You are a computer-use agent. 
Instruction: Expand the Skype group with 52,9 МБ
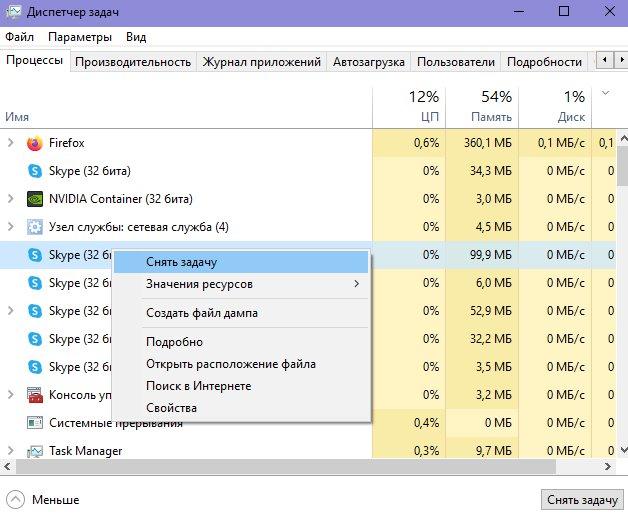pos(11,310)
